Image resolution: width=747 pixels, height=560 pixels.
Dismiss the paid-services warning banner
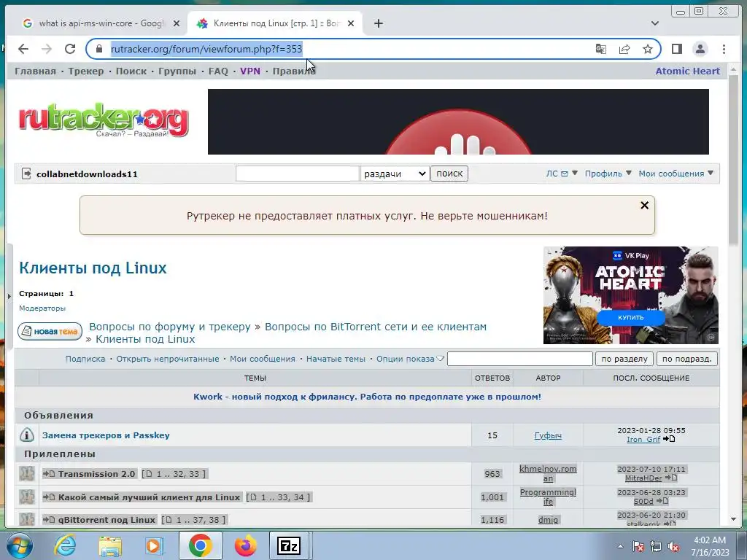pyautogui.click(x=645, y=205)
